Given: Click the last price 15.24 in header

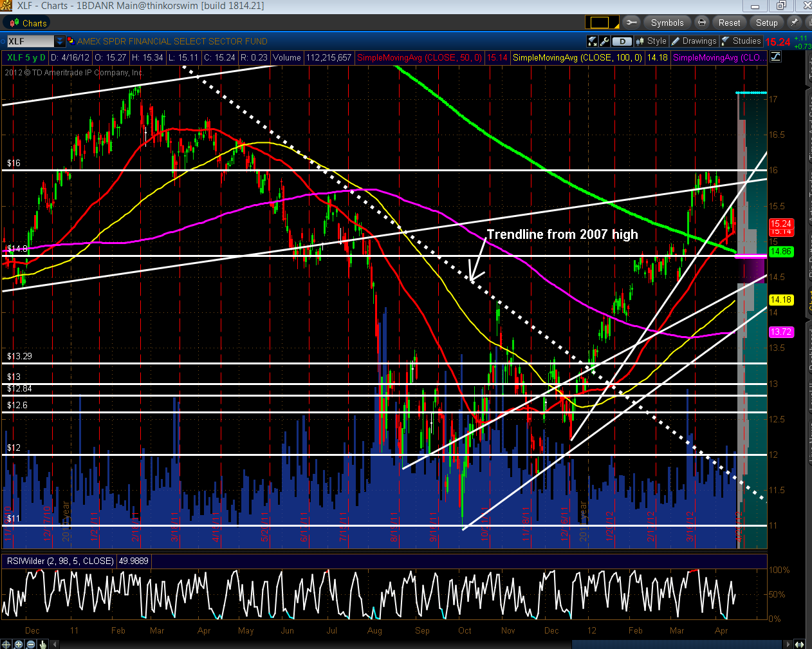Looking at the screenshot, I should (x=778, y=42).
